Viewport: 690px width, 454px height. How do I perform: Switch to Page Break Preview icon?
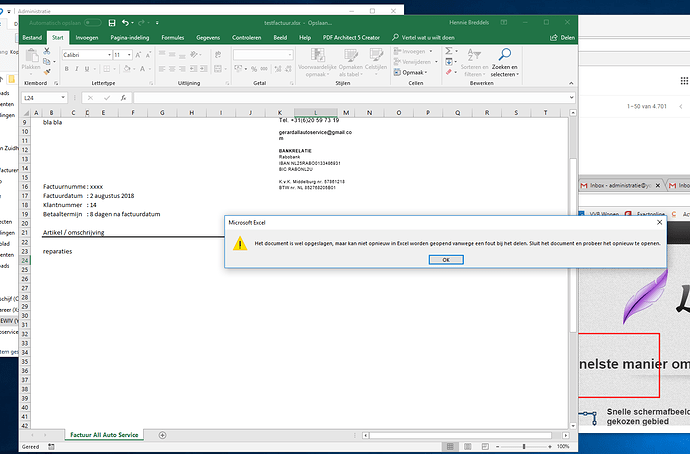tap(485, 447)
